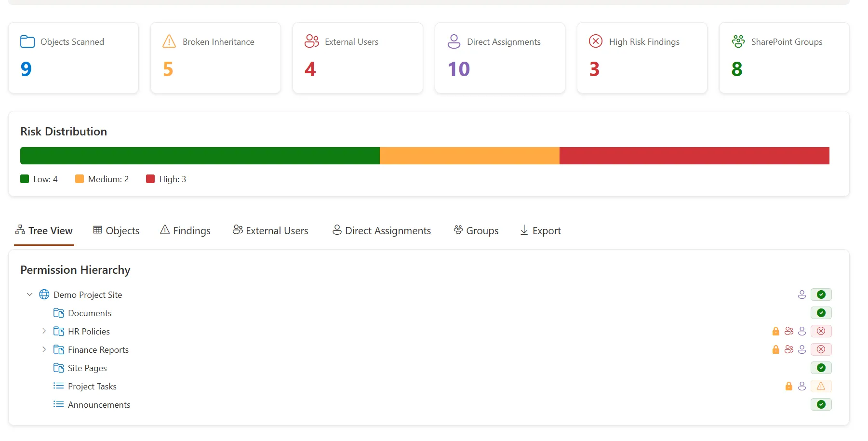Screen dimensions: 868x441
Task: Click the green check badge on Announcements row
Action: pos(821,404)
